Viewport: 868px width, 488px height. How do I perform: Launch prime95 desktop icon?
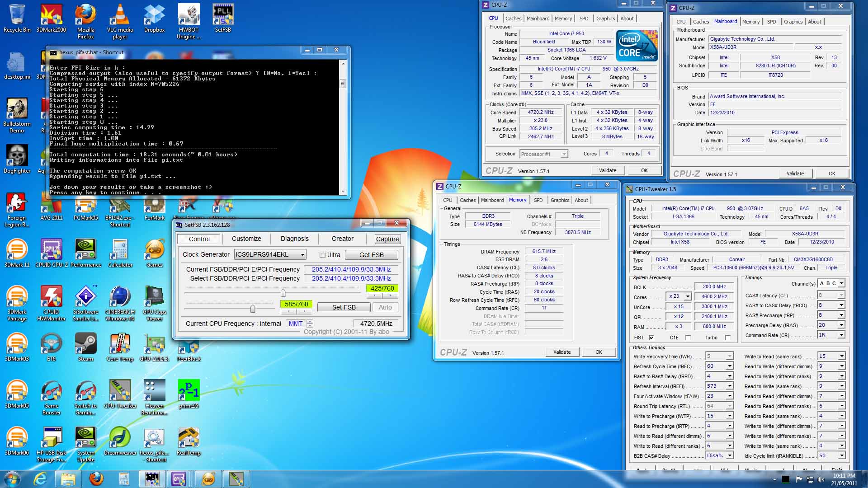click(x=189, y=394)
